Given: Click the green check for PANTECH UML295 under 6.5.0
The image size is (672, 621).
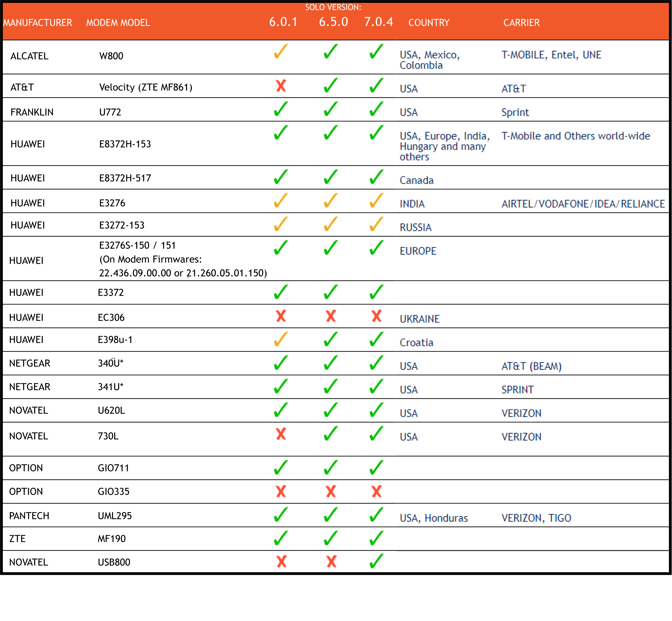Looking at the screenshot, I should tap(331, 514).
